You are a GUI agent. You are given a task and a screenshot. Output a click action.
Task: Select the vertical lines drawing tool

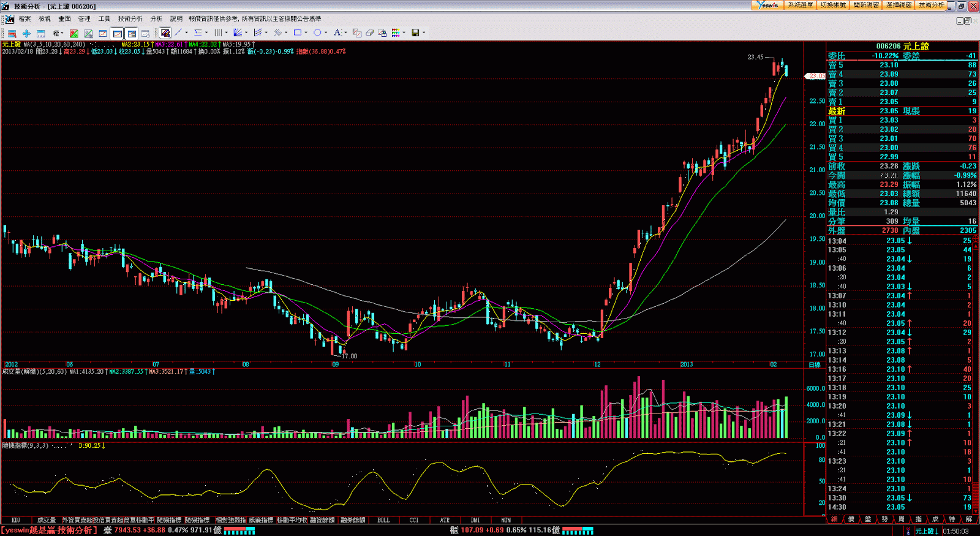[x=217, y=32]
